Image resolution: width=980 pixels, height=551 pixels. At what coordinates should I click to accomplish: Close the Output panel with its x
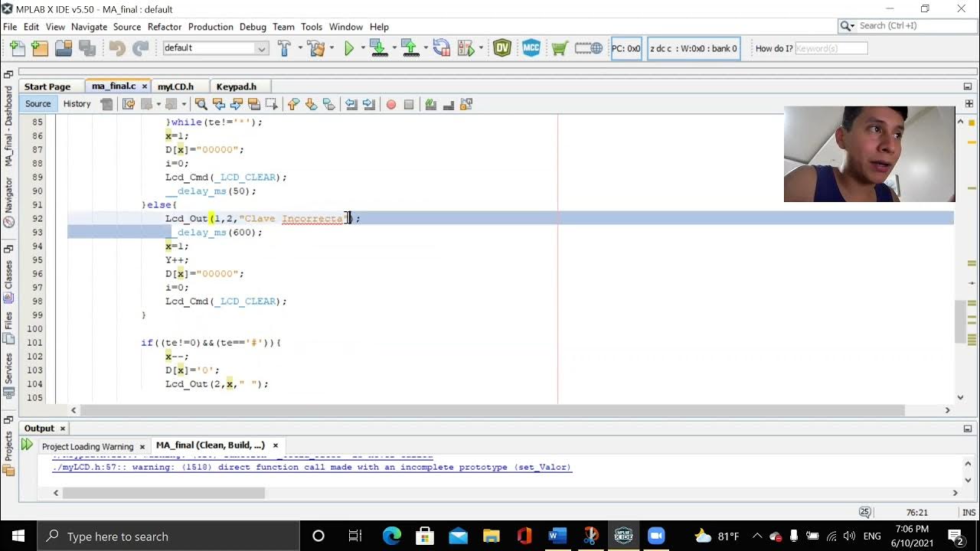pos(63,429)
